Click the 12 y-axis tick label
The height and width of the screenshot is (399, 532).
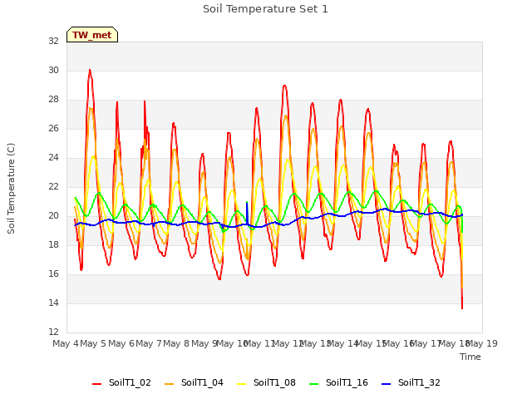coord(53,332)
